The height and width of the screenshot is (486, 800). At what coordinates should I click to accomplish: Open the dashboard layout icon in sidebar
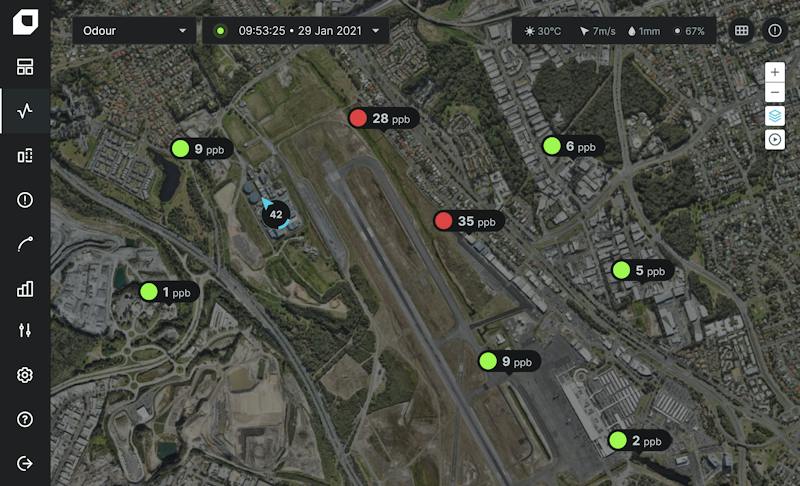click(x=24, y=66)
